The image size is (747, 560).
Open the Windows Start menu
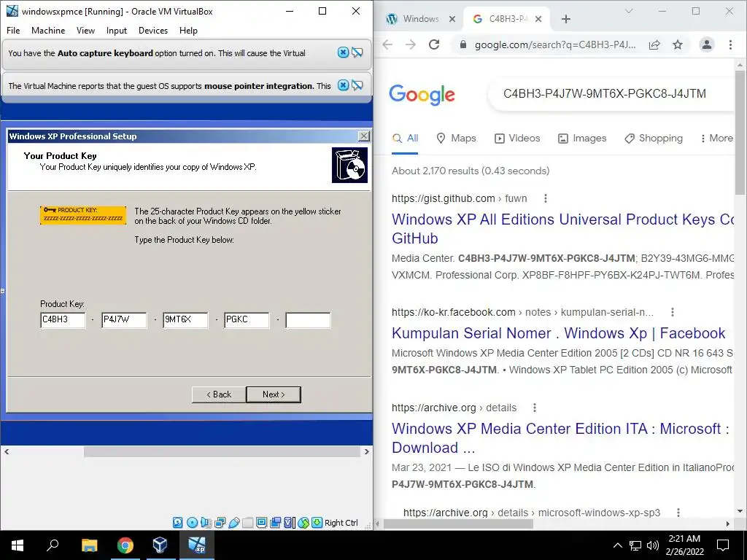18,545
